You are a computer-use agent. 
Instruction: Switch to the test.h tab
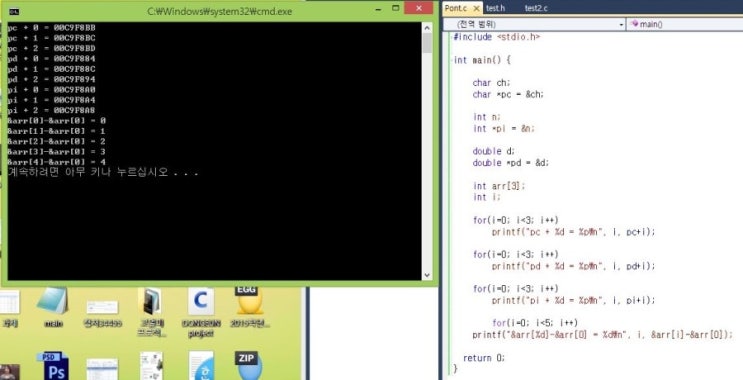(x=495, y=9)
